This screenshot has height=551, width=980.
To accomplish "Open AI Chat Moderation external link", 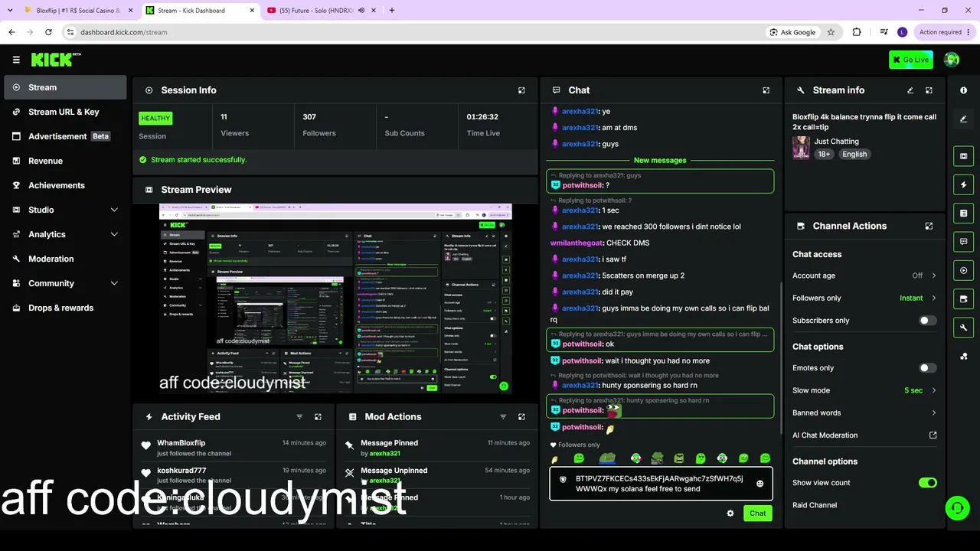I will [933, 435].
